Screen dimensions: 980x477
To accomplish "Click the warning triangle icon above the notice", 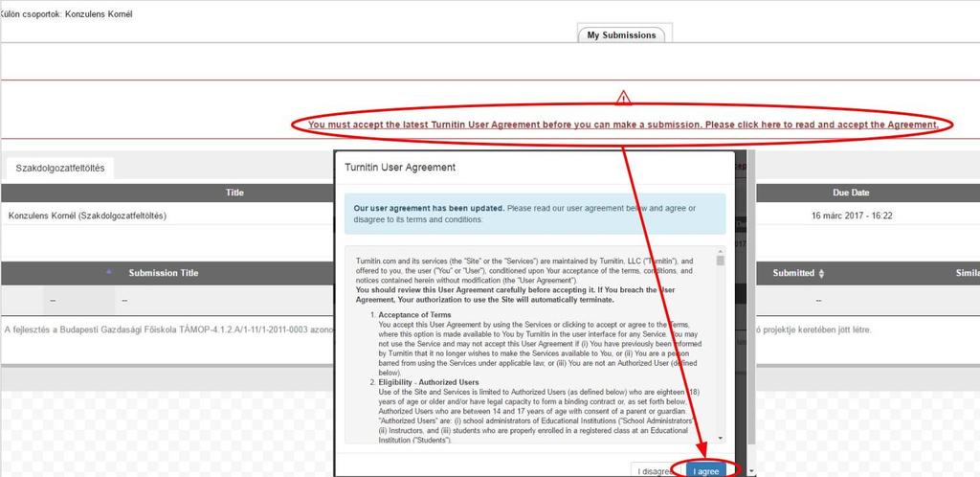I will tap(623, 98).
